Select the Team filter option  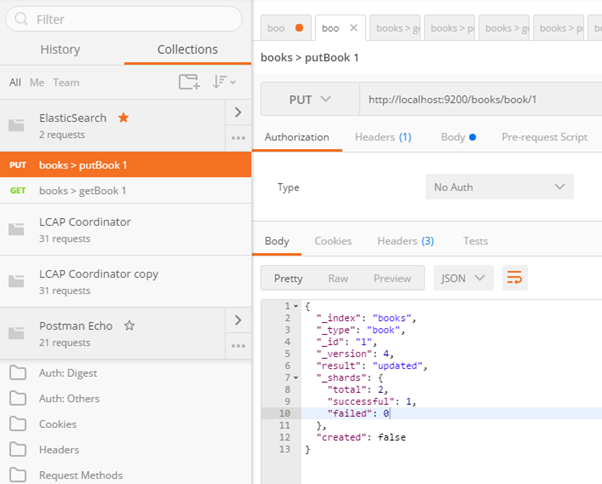coord(66,83)
